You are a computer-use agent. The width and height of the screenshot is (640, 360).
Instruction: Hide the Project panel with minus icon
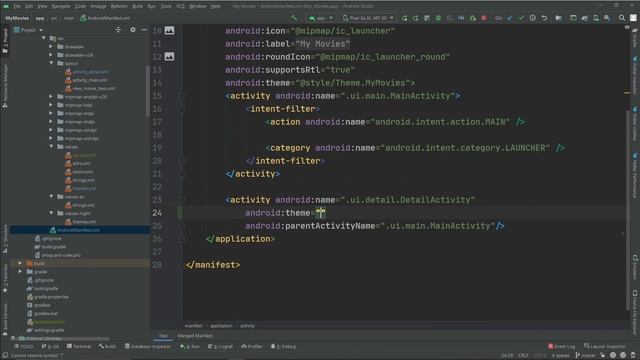(144, 30)
